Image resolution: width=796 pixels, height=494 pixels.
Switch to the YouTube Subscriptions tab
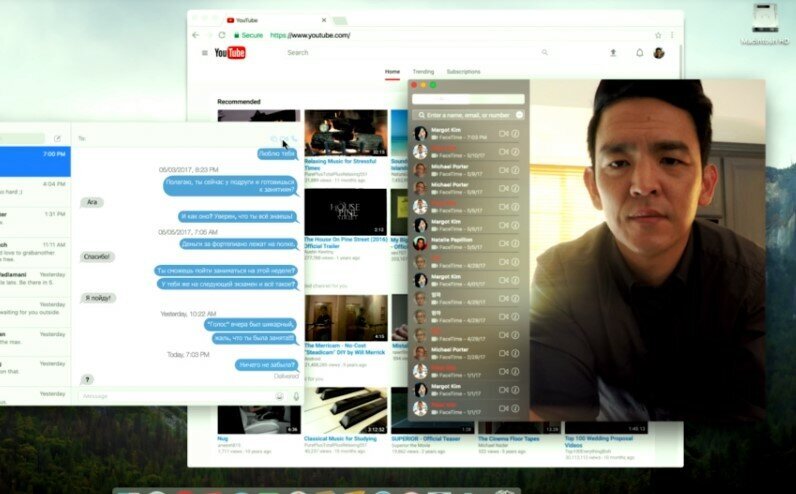click(463, 72)
